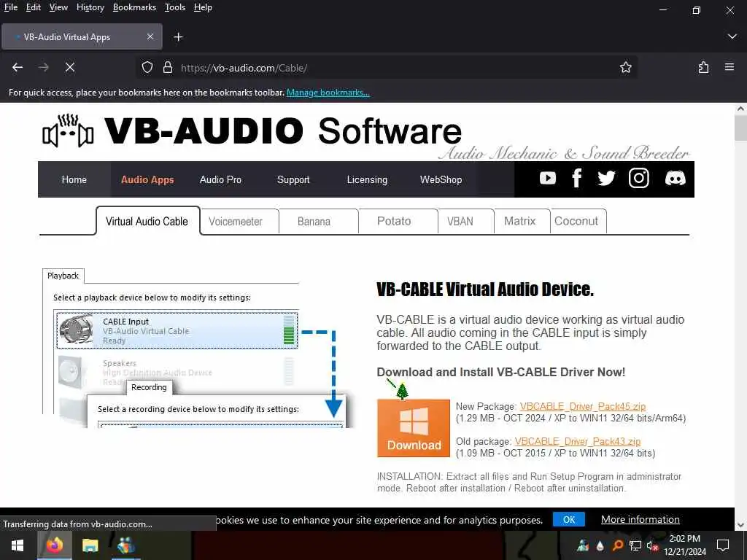
Task: Open the Bookmarks menu
Action: tap(134, 7)
